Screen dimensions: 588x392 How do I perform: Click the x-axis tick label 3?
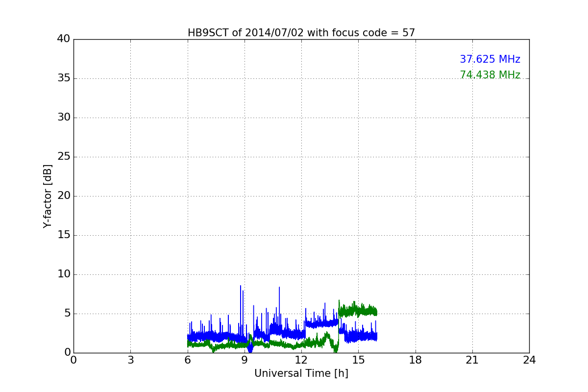click(130, 360)
